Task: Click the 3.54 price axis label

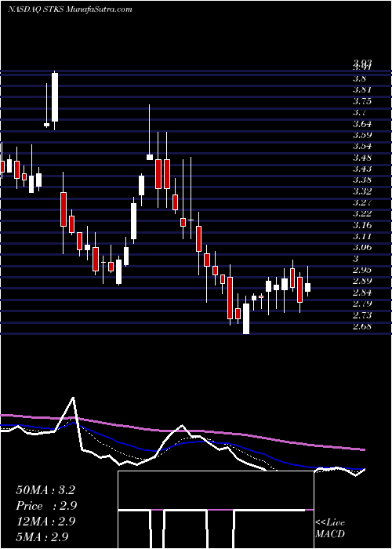Action: [362, 147]
